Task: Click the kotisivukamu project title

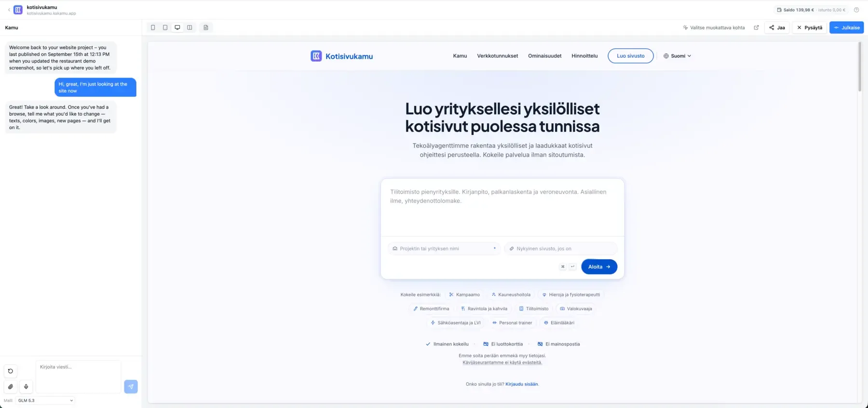Action: [42, 7]
